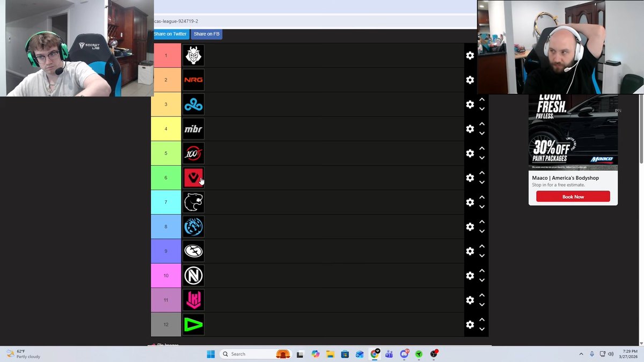This screenshot has height=362, width=644.
Task: Open settings gear for tier row 12
Action: (x=470, y=324)
